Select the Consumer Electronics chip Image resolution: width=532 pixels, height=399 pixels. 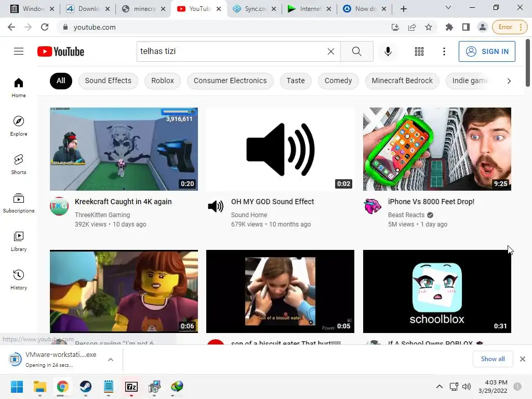coord(230,81)
